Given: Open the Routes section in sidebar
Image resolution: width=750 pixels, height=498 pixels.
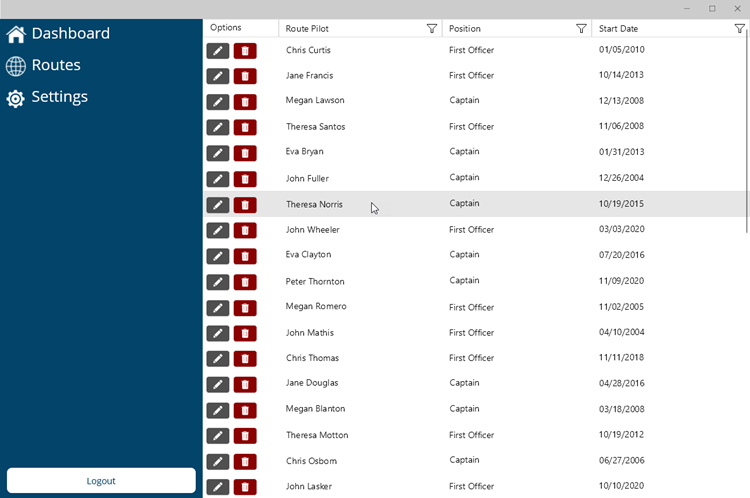Looking at the screenshot, I should 56,66.
